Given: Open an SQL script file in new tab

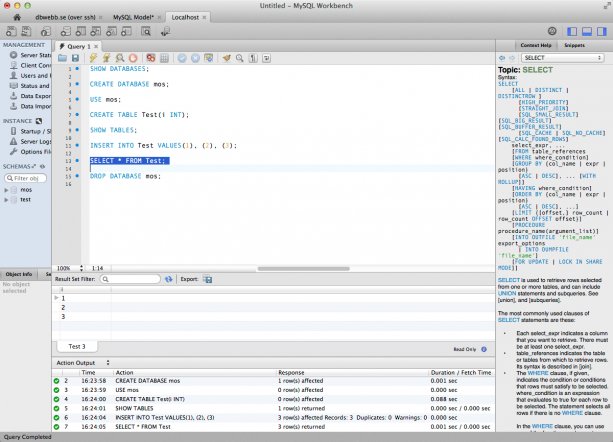Looking at the screenshot, I should [x=26, y=31].
